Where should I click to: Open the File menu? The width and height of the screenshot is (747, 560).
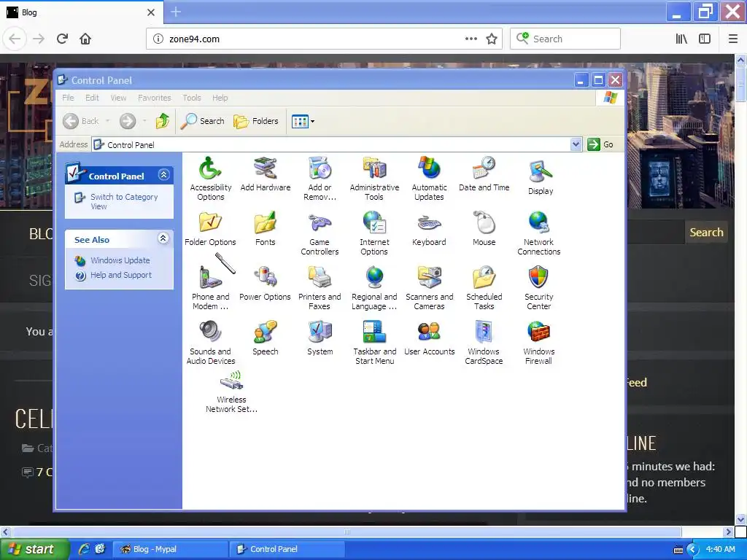68,98
